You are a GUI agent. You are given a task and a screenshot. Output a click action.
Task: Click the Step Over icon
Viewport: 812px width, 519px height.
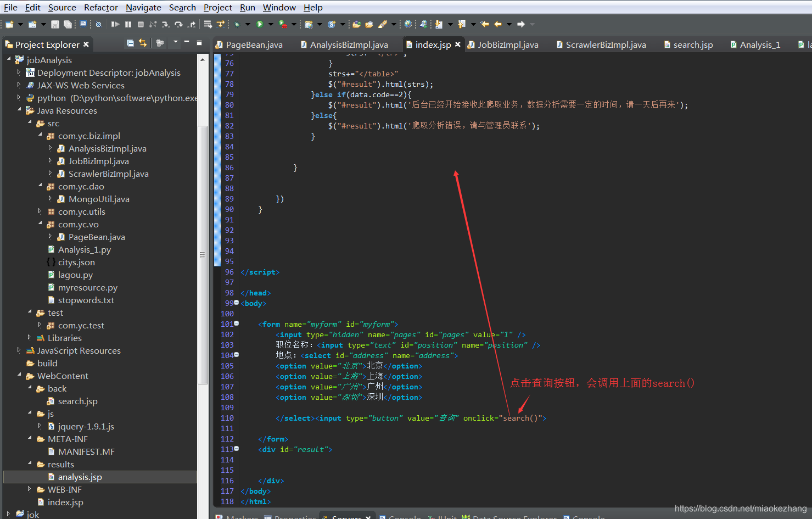(x=178, y=24)
